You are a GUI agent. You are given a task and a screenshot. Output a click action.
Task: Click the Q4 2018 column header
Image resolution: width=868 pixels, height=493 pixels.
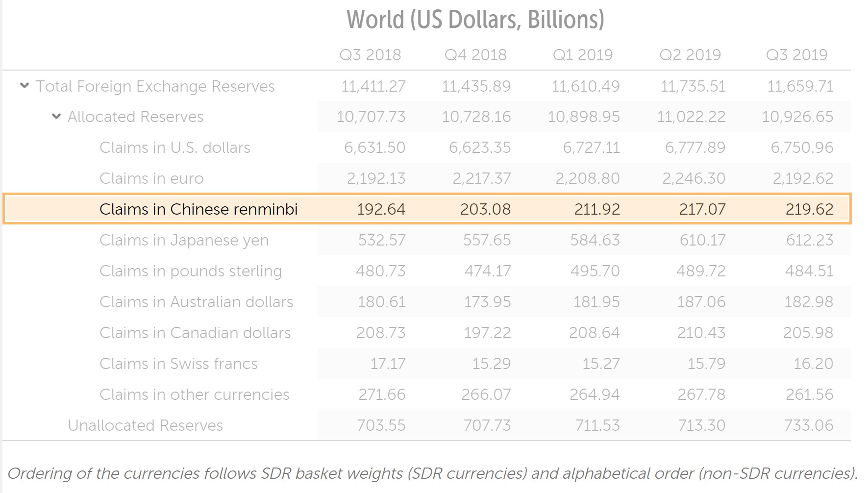click(475, 55)
